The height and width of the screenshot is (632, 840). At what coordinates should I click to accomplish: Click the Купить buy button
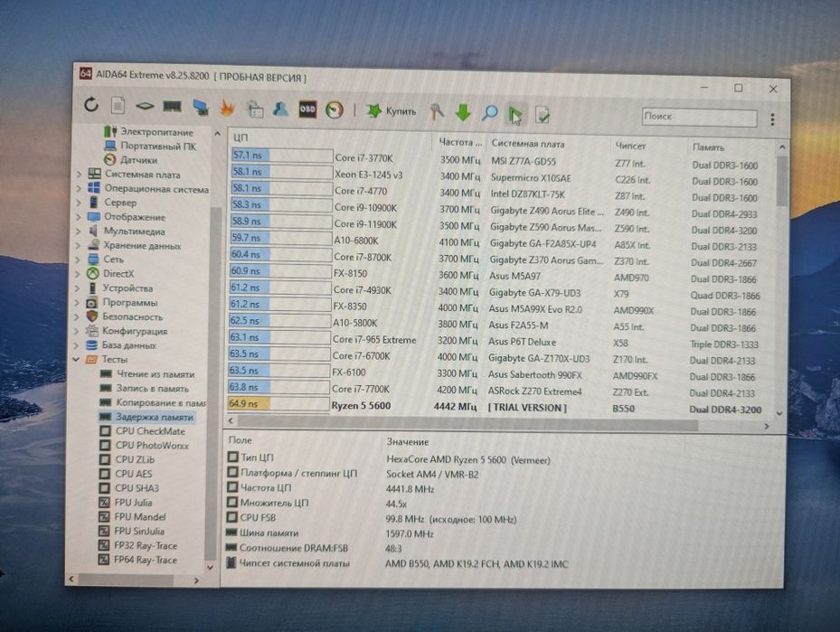click(392, 111)
